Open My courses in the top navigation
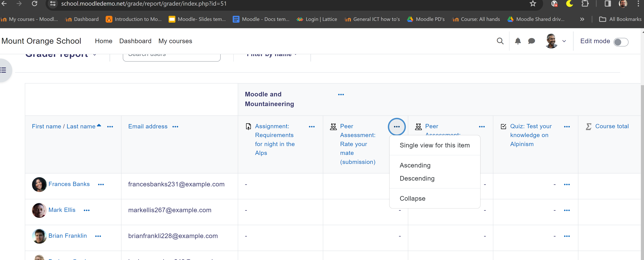The height and width of the screenshot is (260, 644). click(175, 41)
